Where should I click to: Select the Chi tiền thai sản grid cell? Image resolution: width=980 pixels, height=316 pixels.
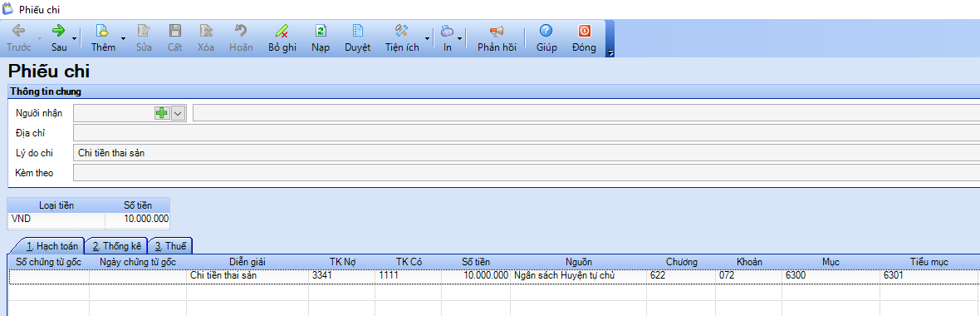point(247,275)
